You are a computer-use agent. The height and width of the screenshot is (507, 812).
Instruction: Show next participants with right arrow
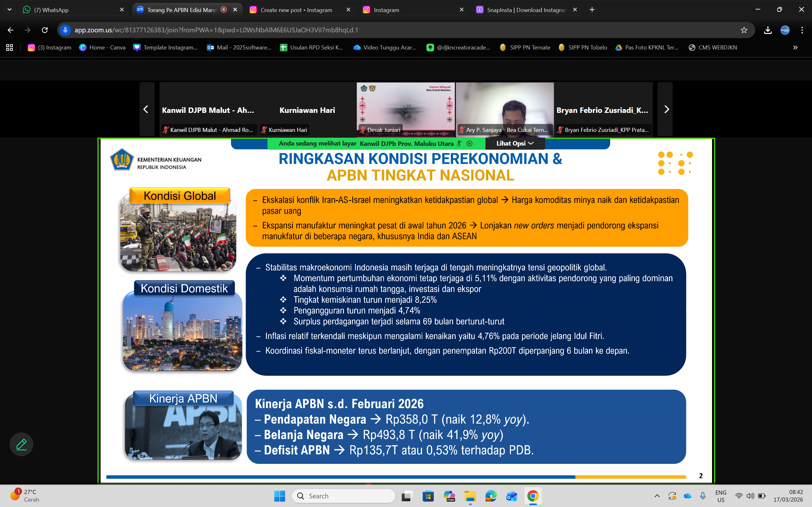[666, 109]
